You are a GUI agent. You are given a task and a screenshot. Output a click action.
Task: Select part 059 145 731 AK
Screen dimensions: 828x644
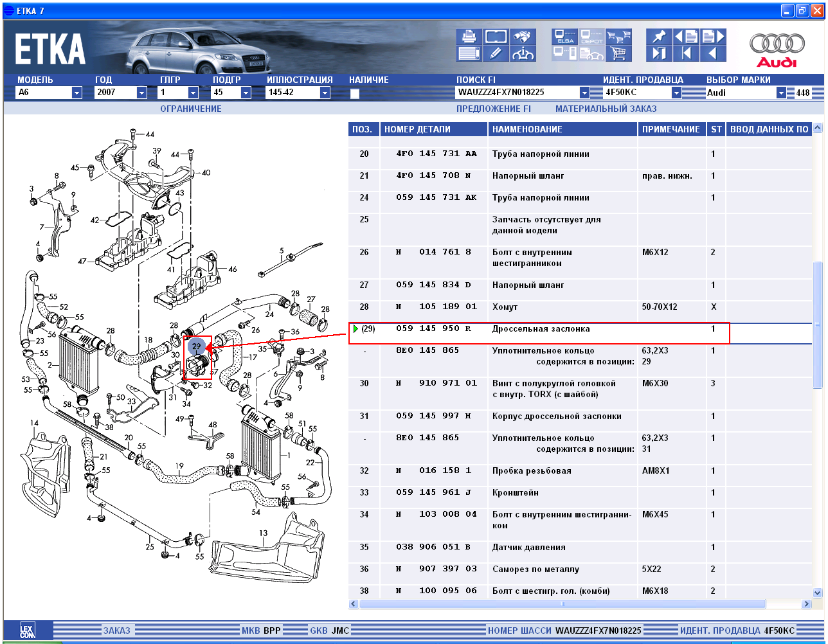[x=437, y=198]
